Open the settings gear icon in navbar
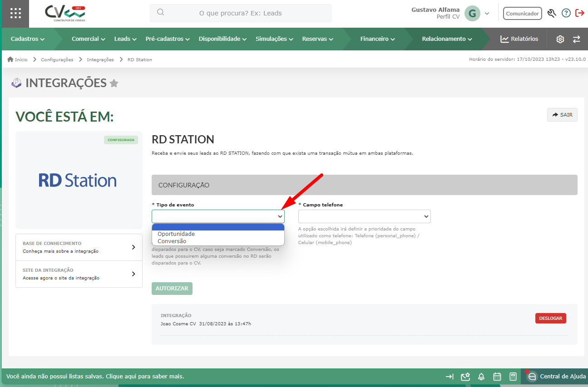 click(560, 39)
